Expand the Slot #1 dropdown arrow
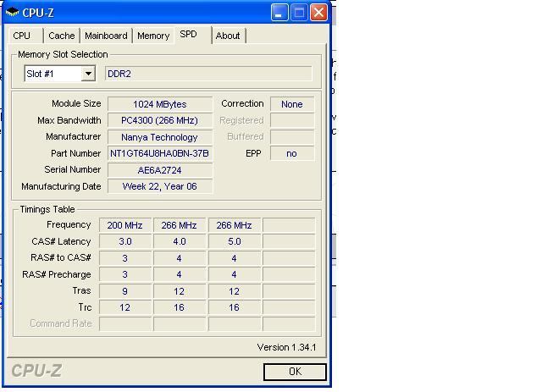Image resolution: width=542 pixels, height=392 pixels. pos(88,74)
